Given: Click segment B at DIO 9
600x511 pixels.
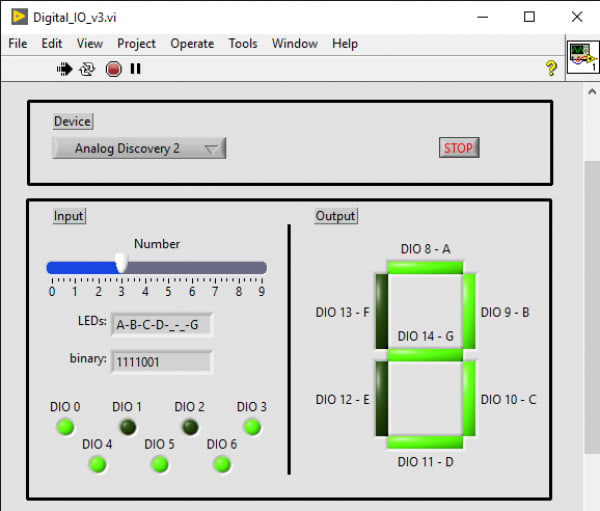Looking at the screenshot, I should 469,311.
